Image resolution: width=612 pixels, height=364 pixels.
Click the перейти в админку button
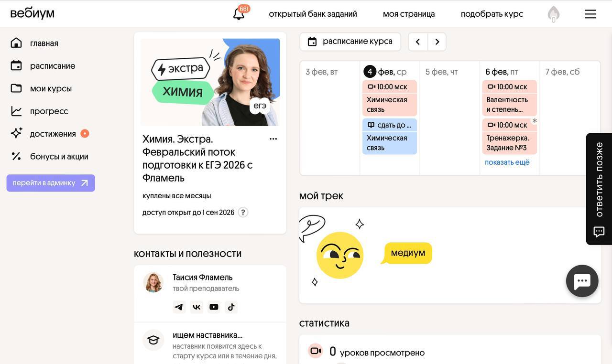coord(51,183)
